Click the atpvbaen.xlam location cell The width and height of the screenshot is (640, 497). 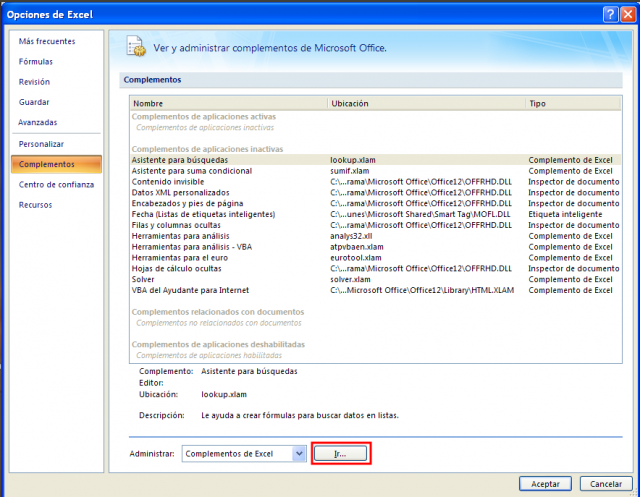point(357,247)
